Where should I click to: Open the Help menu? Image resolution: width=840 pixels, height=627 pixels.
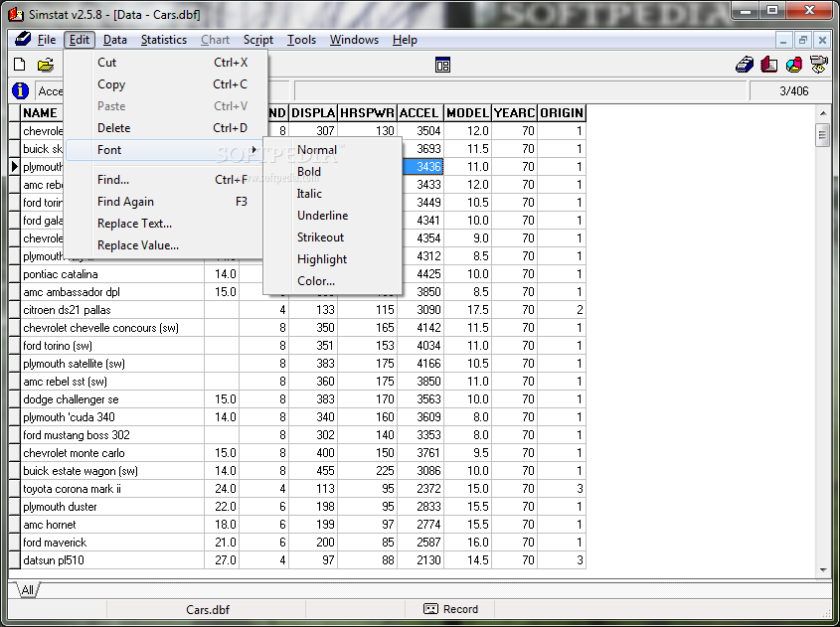point(405,40)
